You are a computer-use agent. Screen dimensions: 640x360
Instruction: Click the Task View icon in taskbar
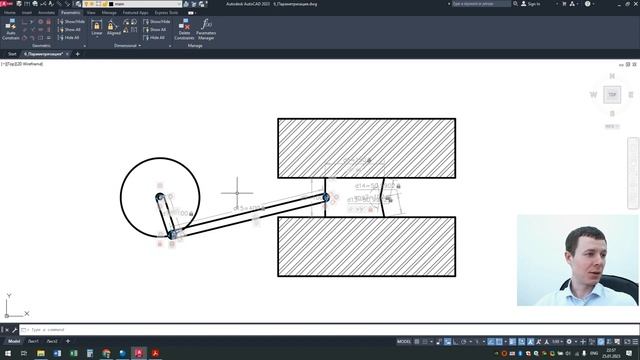tap(24, 353)
